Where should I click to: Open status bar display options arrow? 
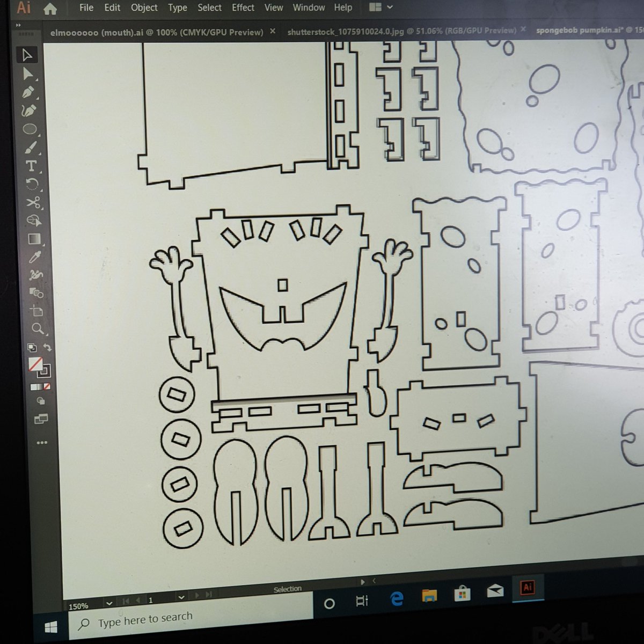pos(363,582)
